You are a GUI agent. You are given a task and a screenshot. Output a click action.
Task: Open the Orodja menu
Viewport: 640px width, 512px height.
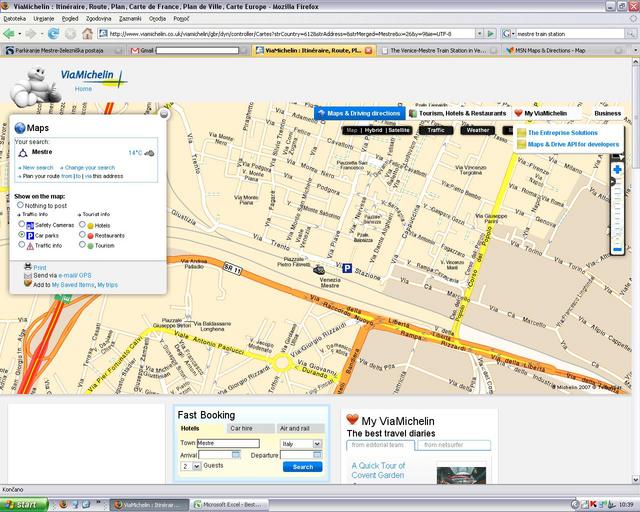(157, 19)
